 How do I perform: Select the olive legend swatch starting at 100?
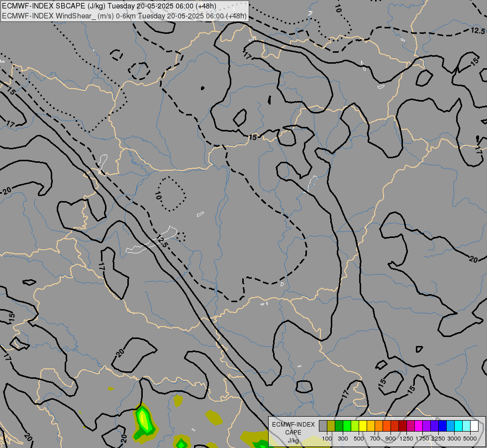coord(331,426)
